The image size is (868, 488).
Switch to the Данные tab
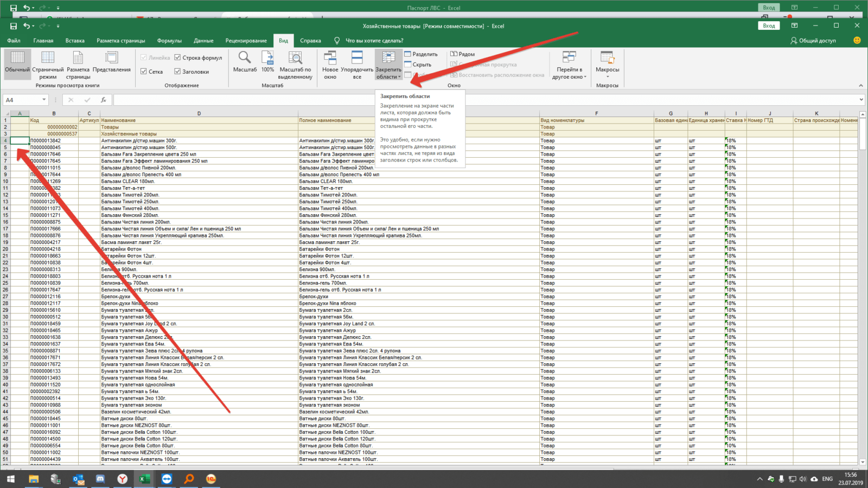(x=203, y=41)
